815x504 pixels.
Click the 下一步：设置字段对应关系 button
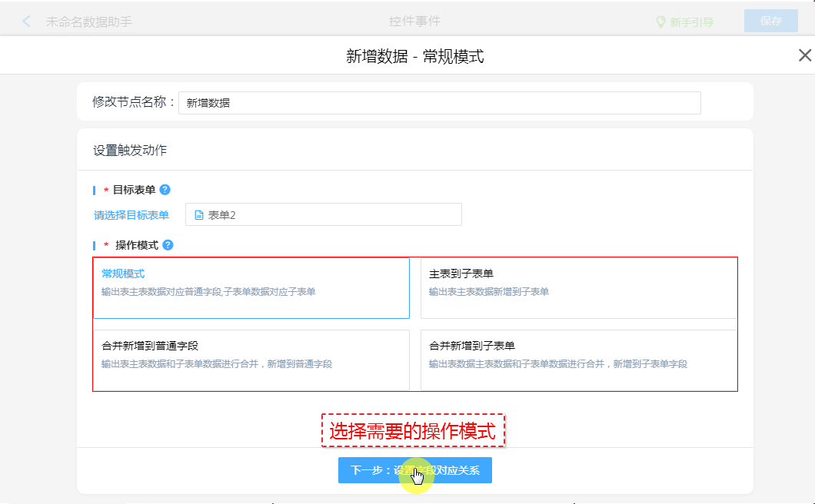click(x=414, y=470)
